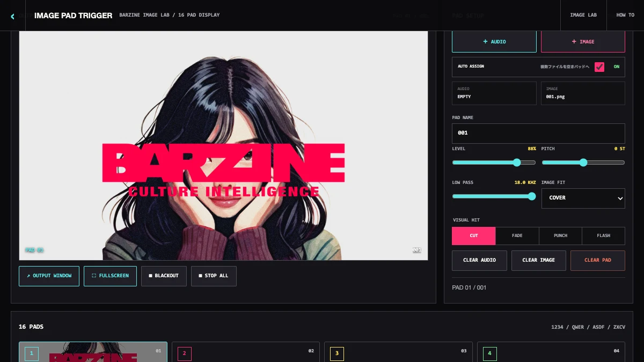Open the Image Lab page
This screenshot has width=644, height=362.
pos(583,15)
